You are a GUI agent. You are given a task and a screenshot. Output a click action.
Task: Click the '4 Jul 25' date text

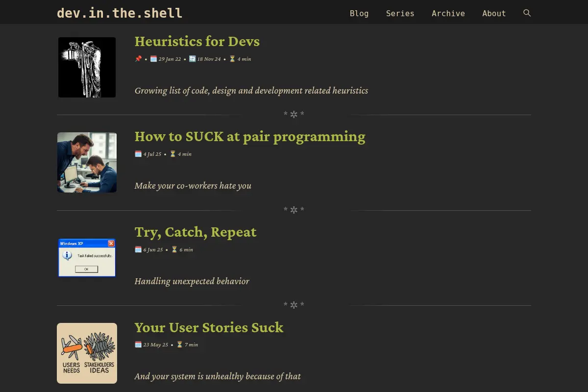(152, 154)
